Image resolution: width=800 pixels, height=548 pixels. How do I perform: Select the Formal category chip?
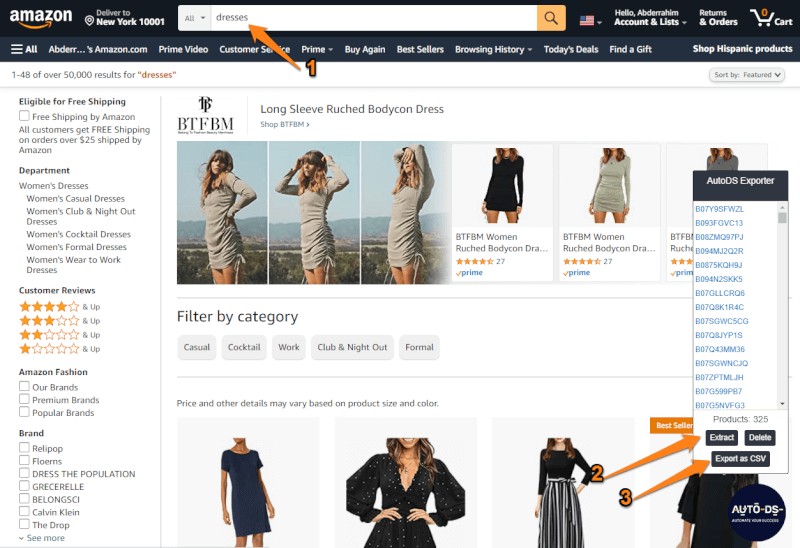point(419,347)
